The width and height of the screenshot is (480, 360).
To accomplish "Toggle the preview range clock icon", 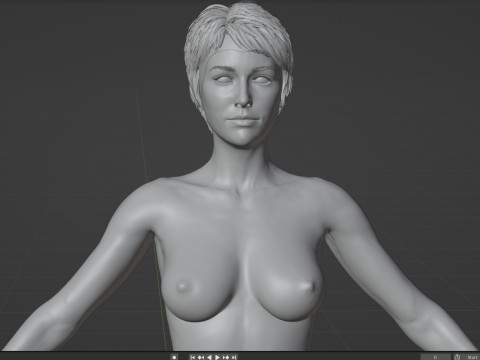I will click(x=457, y=357).
